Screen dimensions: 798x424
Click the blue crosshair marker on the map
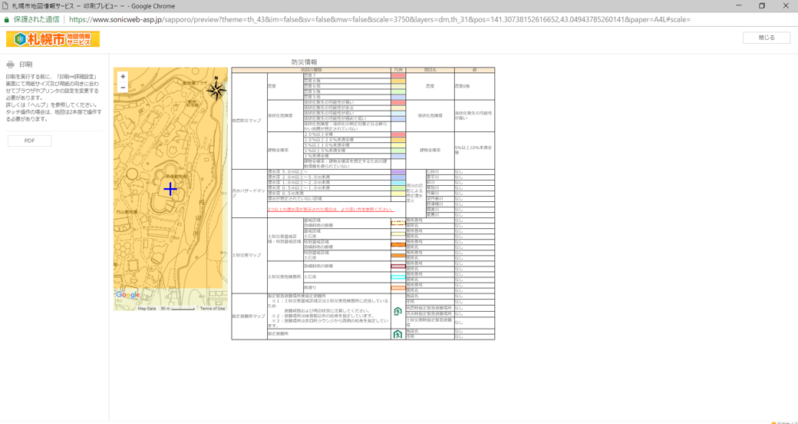tap(170, 188)
